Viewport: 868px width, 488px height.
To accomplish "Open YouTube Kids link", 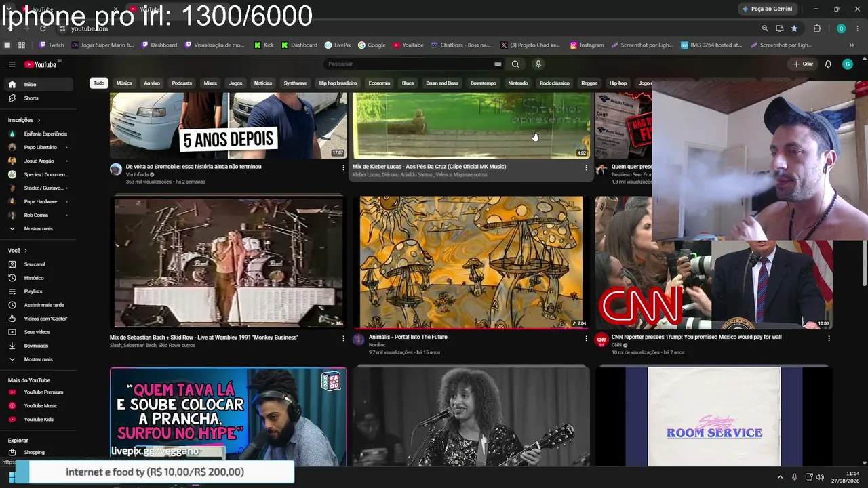I will click(38, 420).
